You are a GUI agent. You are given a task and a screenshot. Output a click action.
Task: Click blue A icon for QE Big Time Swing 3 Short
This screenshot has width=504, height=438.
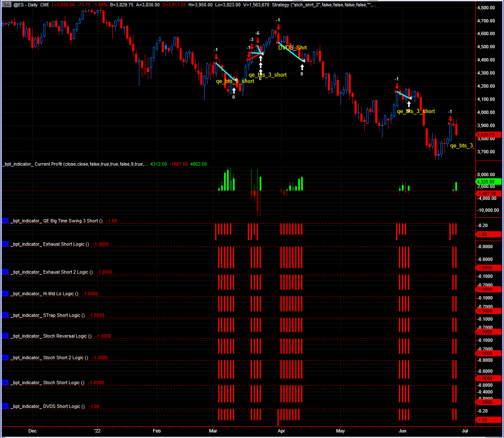click(5, 221)
